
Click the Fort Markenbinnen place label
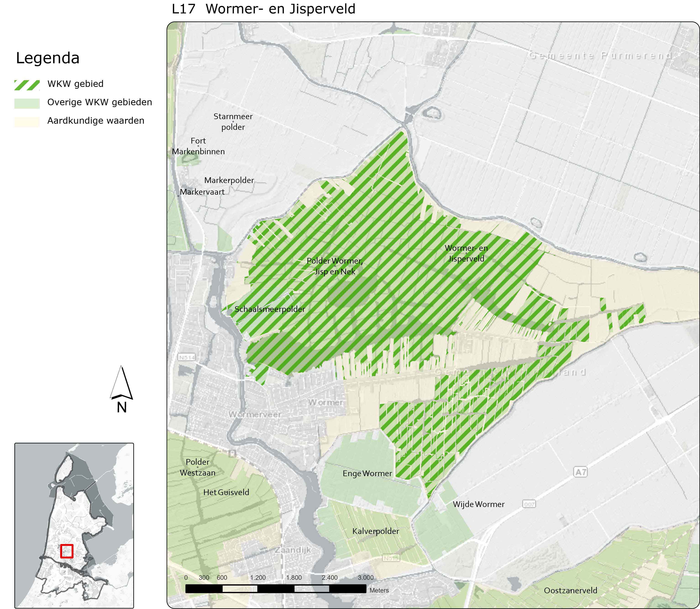198,146
